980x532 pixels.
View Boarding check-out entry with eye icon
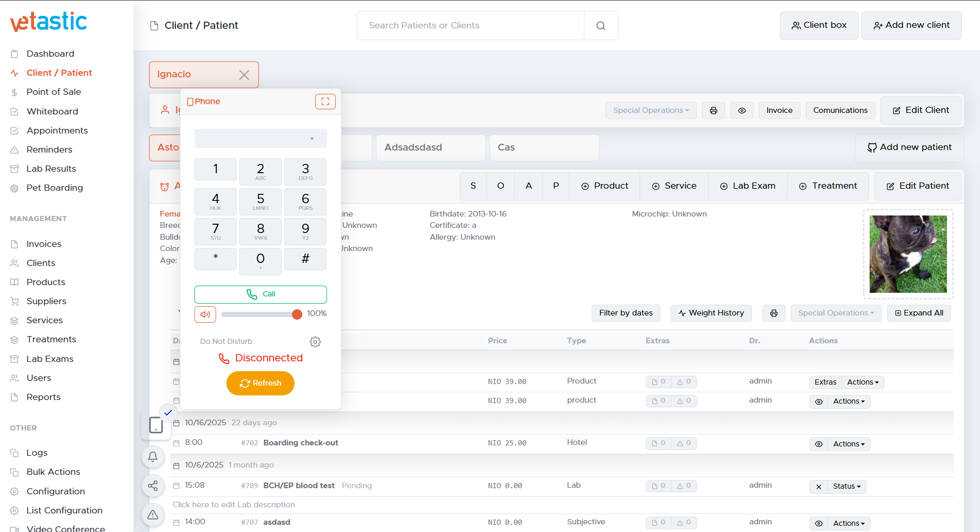(x=819, y=444)
